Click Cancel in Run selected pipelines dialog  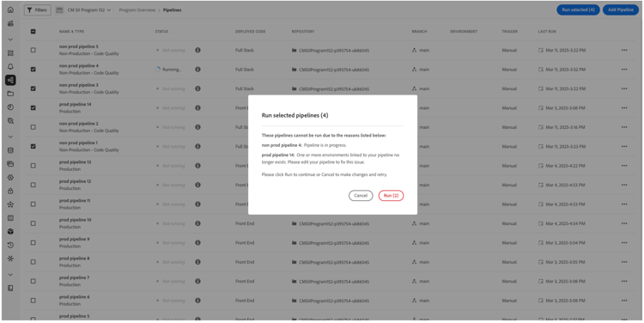tap(361, 196)
